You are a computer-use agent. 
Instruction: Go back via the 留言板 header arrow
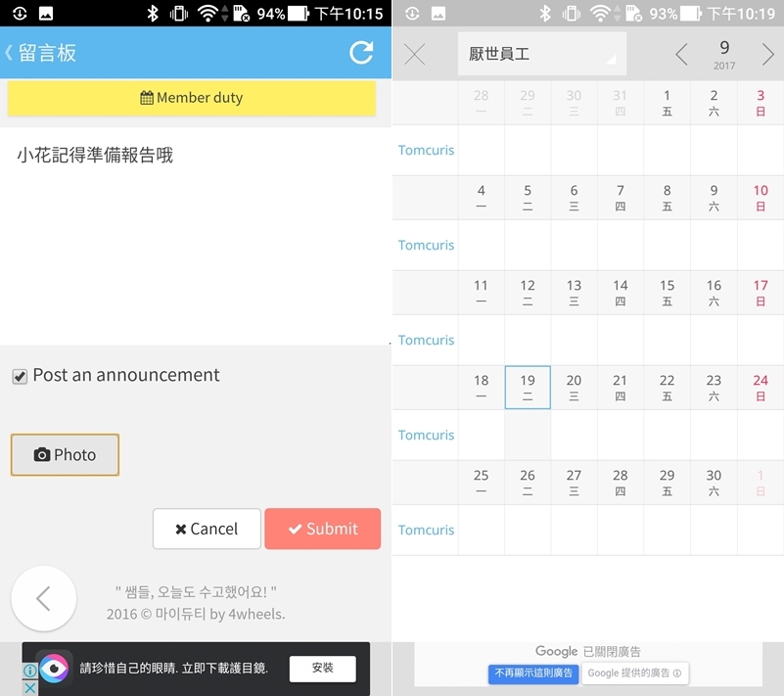tap(9, 53)
